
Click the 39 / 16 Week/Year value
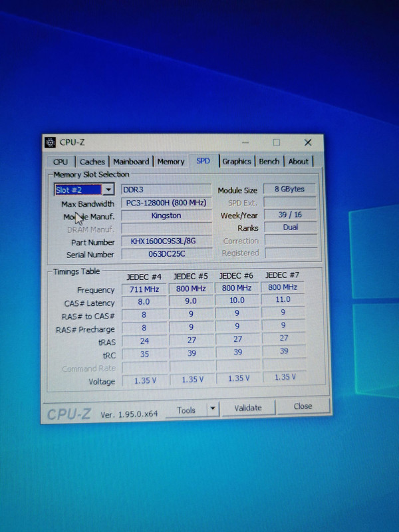tap(290, 214)
